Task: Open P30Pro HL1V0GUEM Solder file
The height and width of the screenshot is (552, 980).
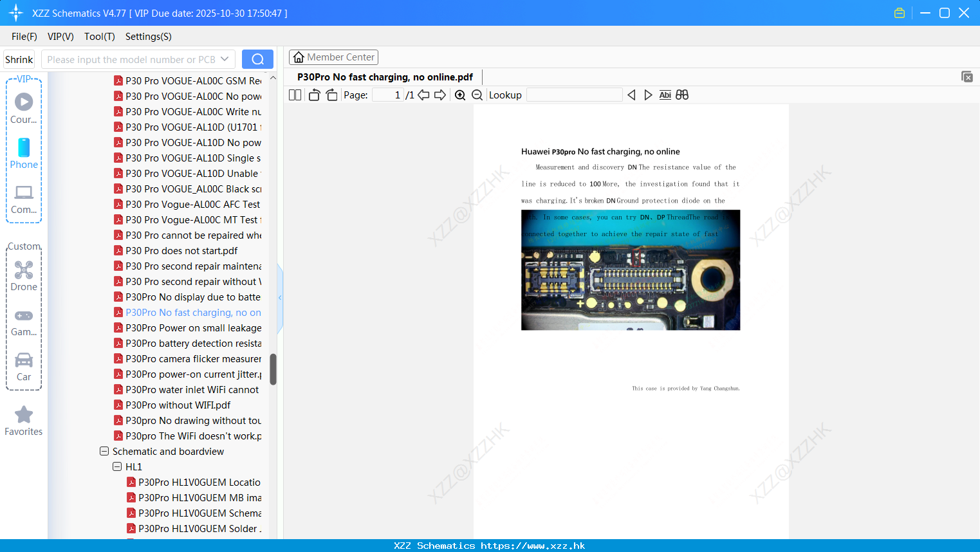Action: pyautogui.click(x=194, y=529)
